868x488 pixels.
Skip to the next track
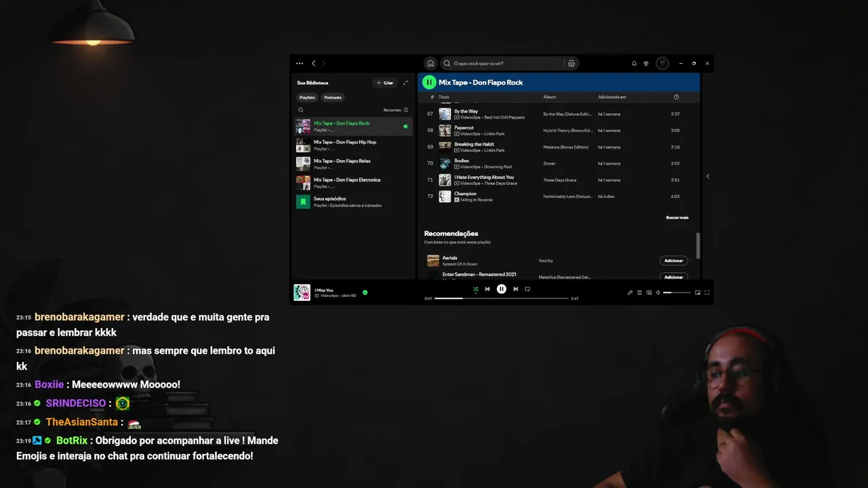click(x=515, y=289)
